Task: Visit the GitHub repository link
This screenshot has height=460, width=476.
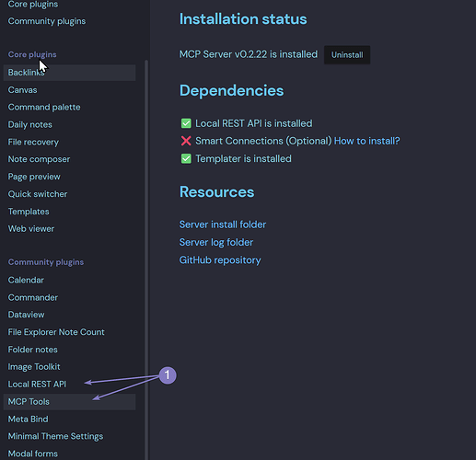Action: (x=220, y=260)
